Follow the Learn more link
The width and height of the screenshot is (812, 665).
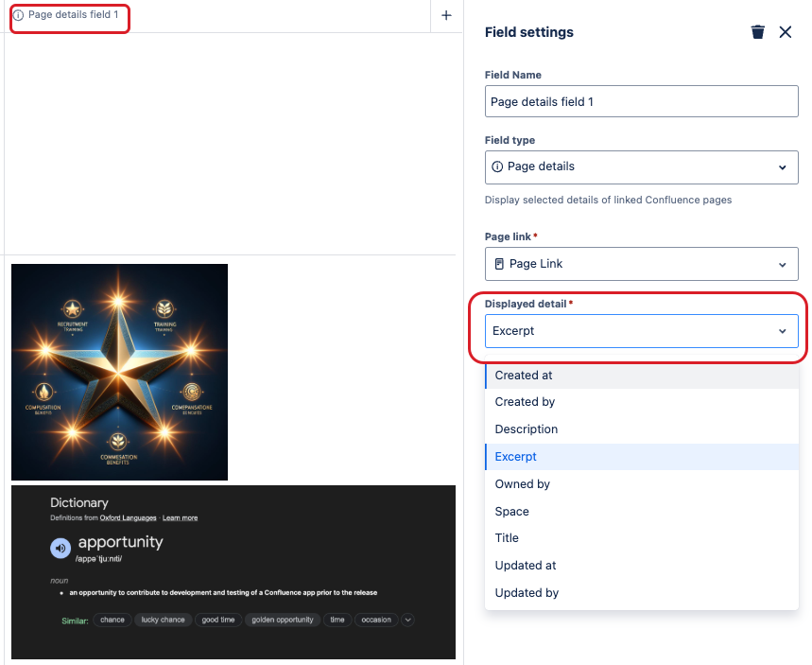[180, 517]
